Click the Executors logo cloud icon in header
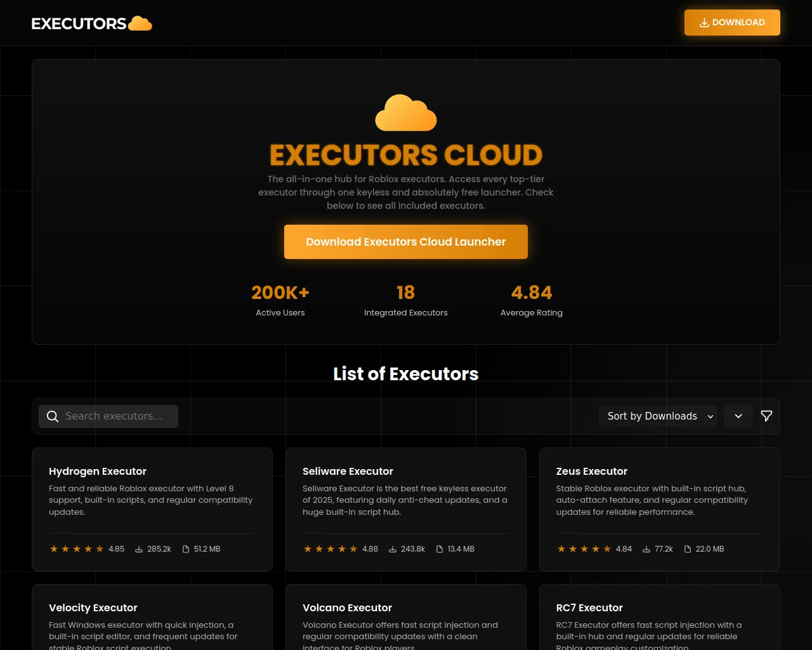Screen dimensions: 812x650 pyautogui.click(x=140, y=23)
